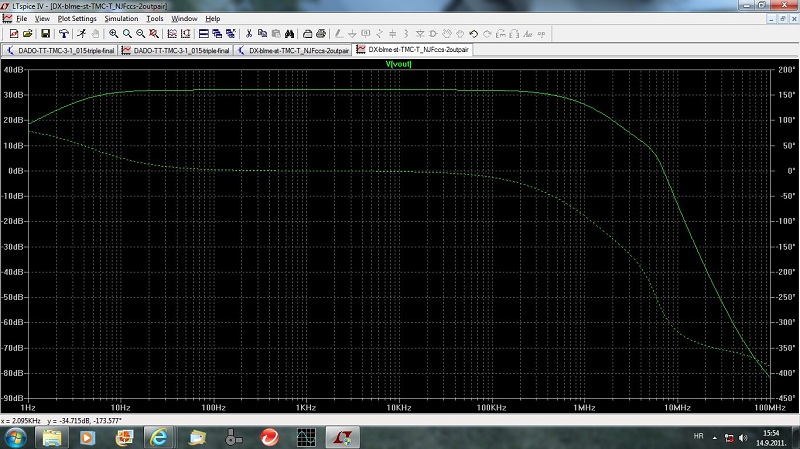Viewport: 800px width, 449px height.
Task: Save the plot with the floppy disk icon
Action: [x=45, y=33]
